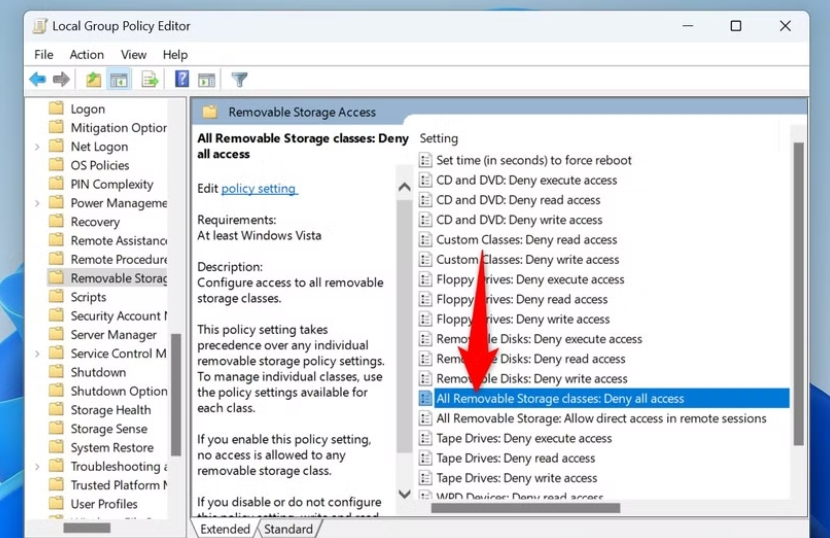
Task: Maximize the Local Group Policy Editor window
Action: pyautogui.click(x=736, y=26)
